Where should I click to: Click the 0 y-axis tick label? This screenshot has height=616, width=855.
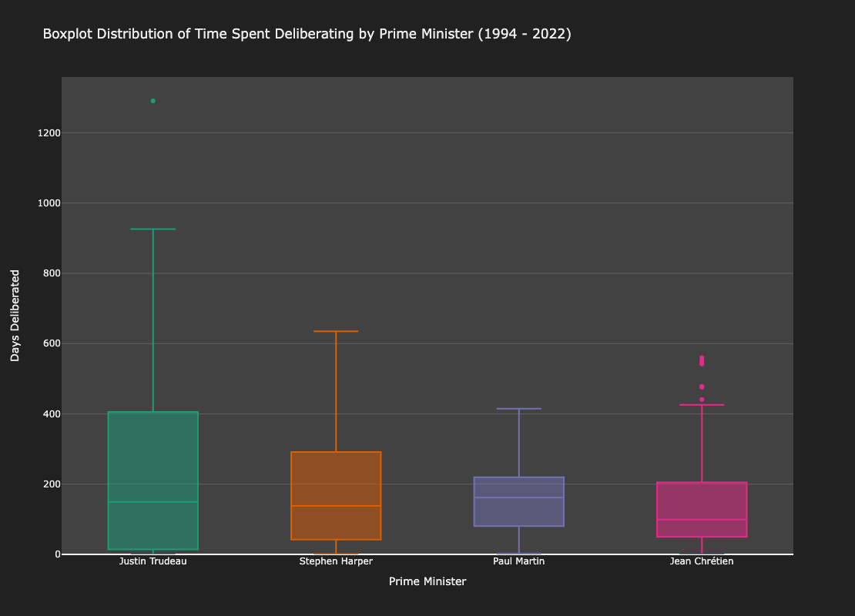[58, 554]
